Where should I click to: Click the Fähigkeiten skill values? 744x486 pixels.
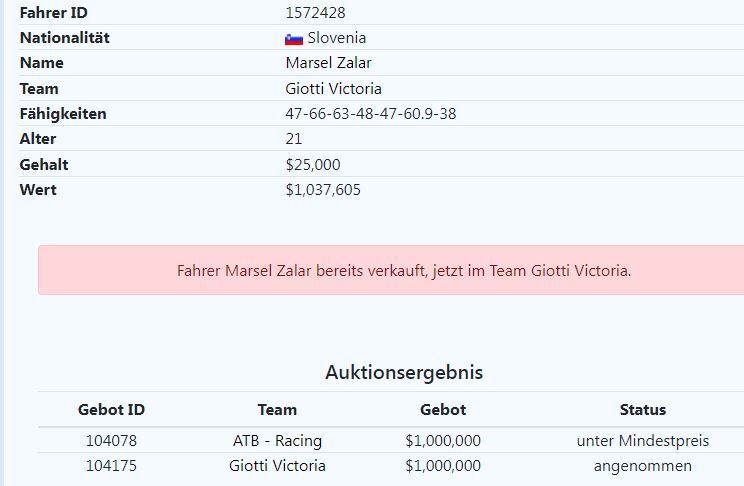370,114
